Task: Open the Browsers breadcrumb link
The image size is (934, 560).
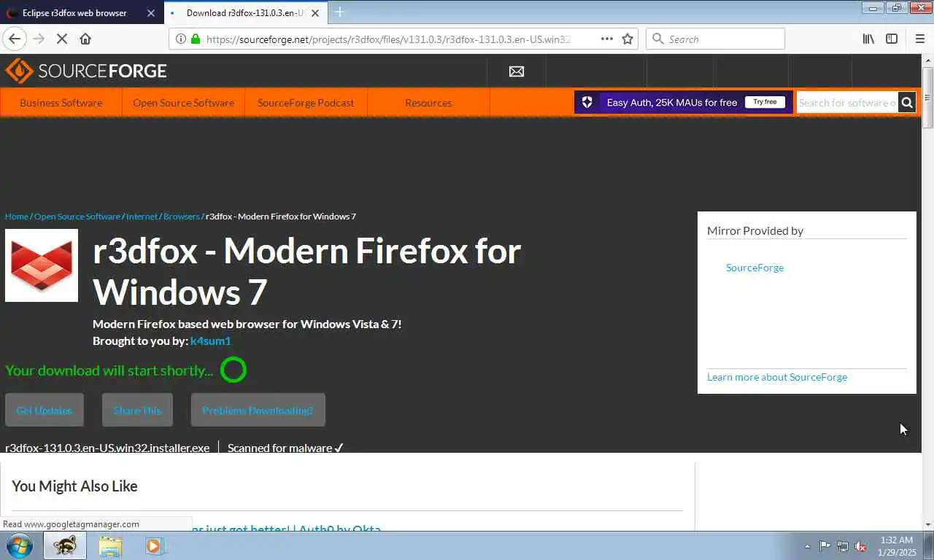Action: (x=182, y=217)
